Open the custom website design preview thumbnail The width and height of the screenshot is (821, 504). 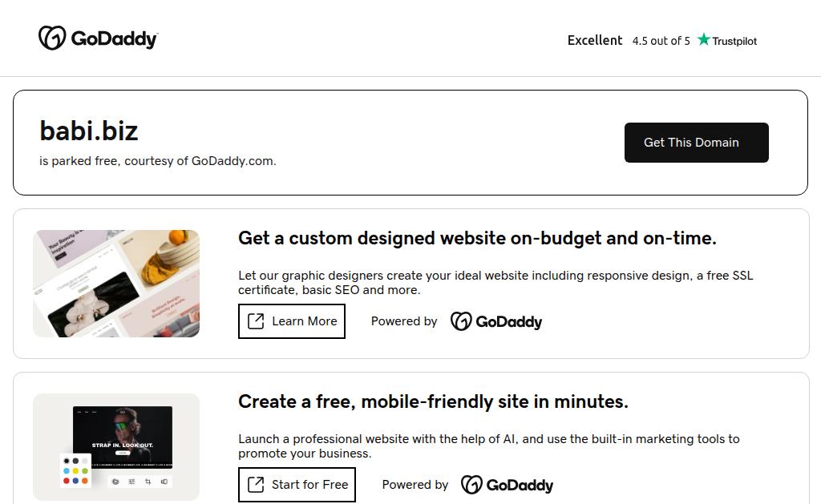[116, 284]
